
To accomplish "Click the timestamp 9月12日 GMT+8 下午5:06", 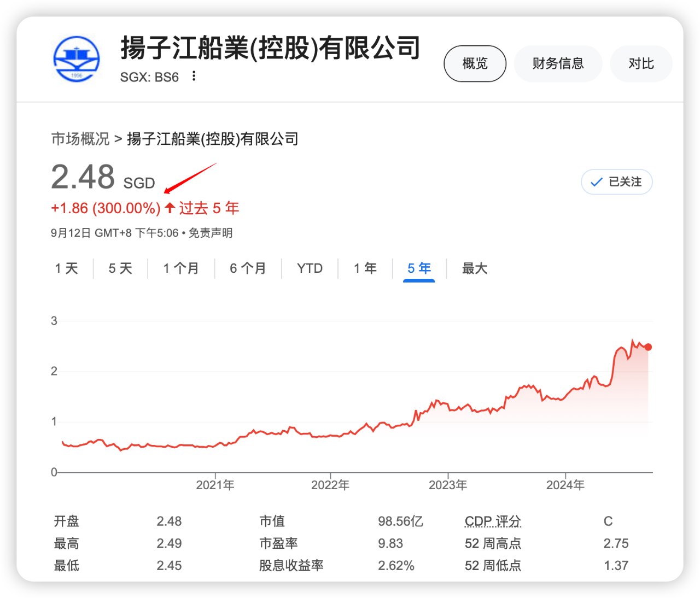I will [114, 233].
